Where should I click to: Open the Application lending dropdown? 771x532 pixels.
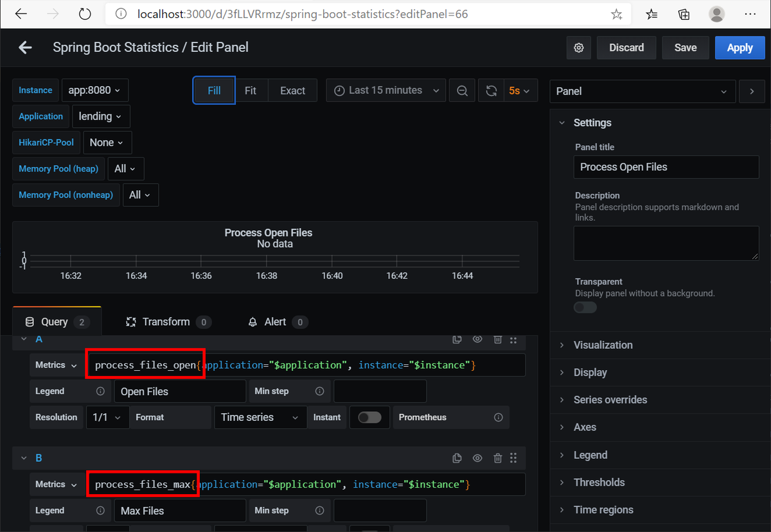click(101, 116)
